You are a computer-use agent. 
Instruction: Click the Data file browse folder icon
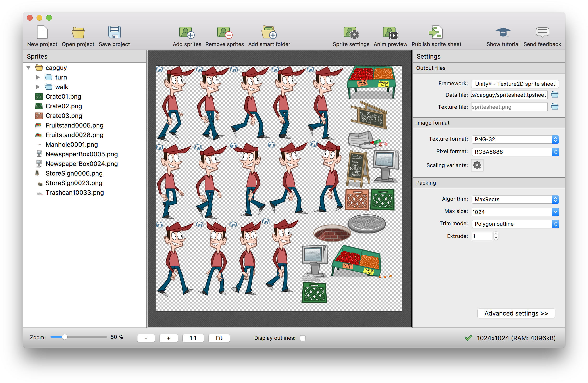pos(554,95)
